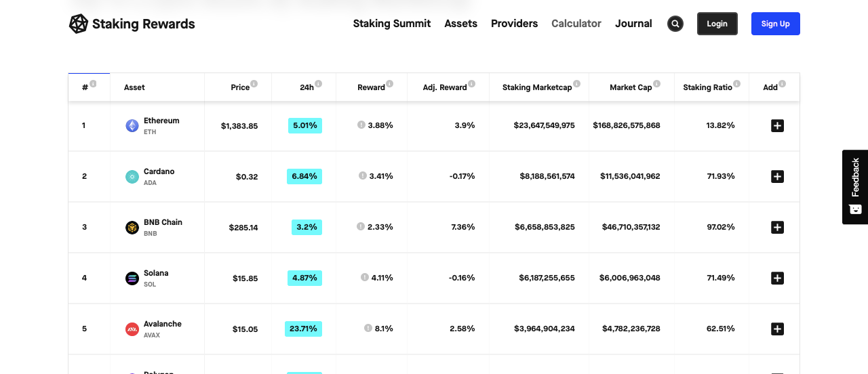868x374 pixels.
Task: Open the Providers nav item
Action: [515, 24]
